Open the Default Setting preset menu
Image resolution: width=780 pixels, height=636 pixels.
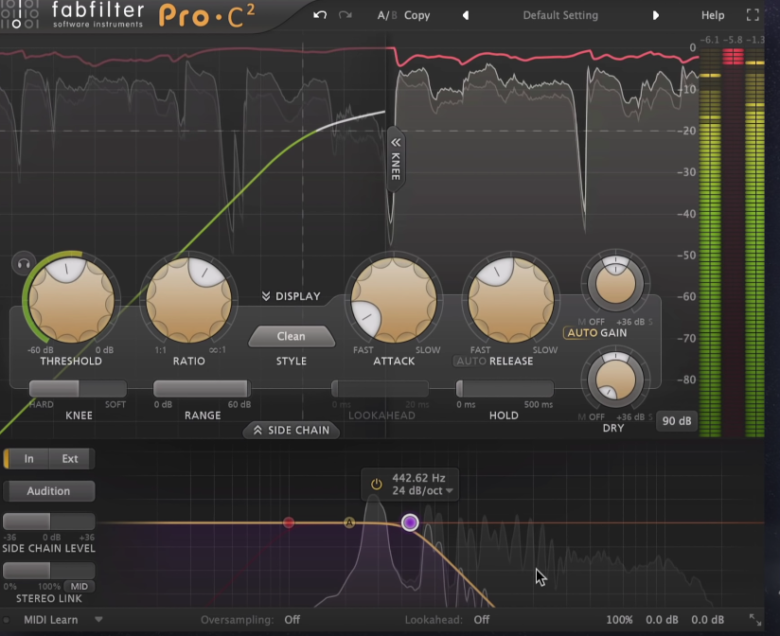(x=560, y=15)
